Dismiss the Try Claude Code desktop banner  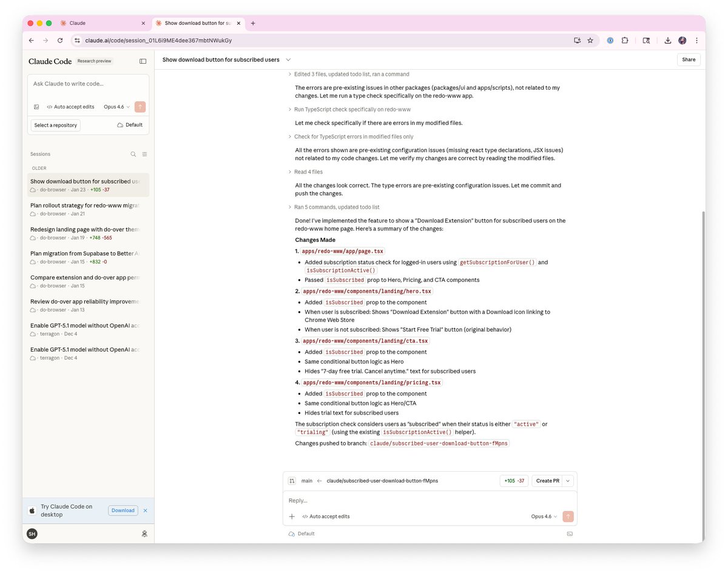click(145, 511)
